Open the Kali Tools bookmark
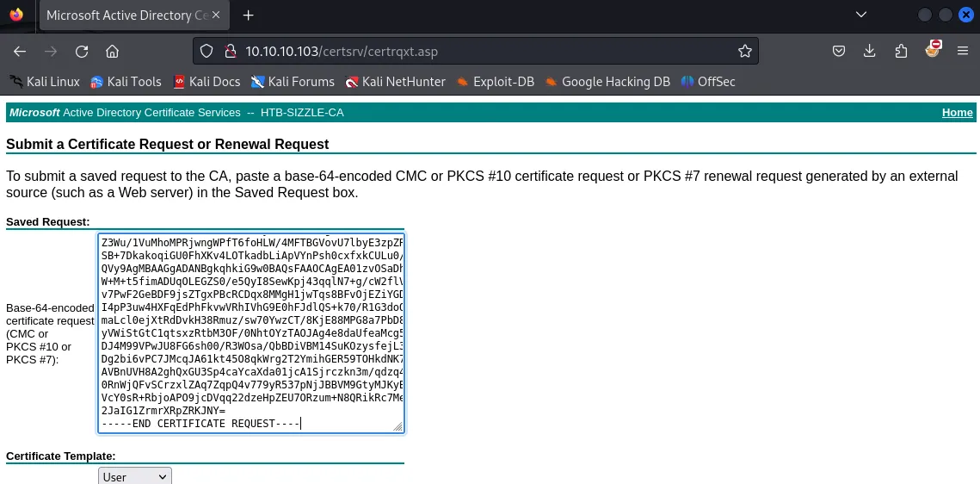Viewport: 980px width, 484px height. point(126,82)
